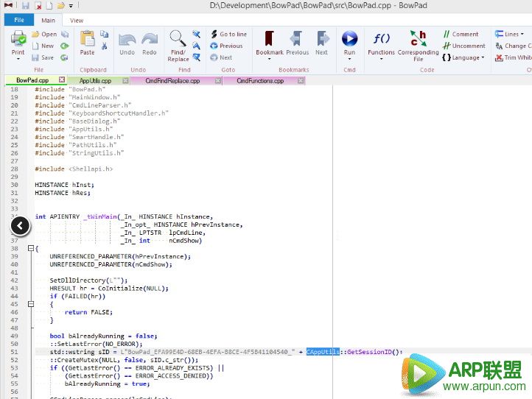Image resolution: width=532 pixels, height=399 pixels.
Task: Collapse code fold at line 45
Action: click(31, 304)
